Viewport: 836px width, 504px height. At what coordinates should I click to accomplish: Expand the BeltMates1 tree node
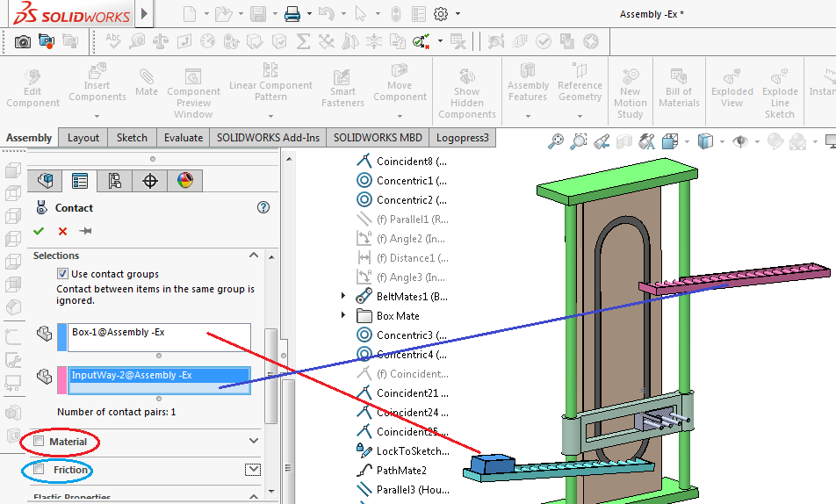[x=344, y=297]
